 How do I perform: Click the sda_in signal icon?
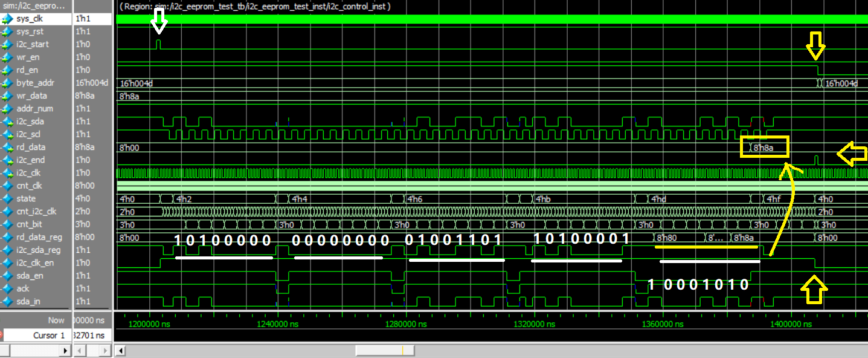coord(7,302)
